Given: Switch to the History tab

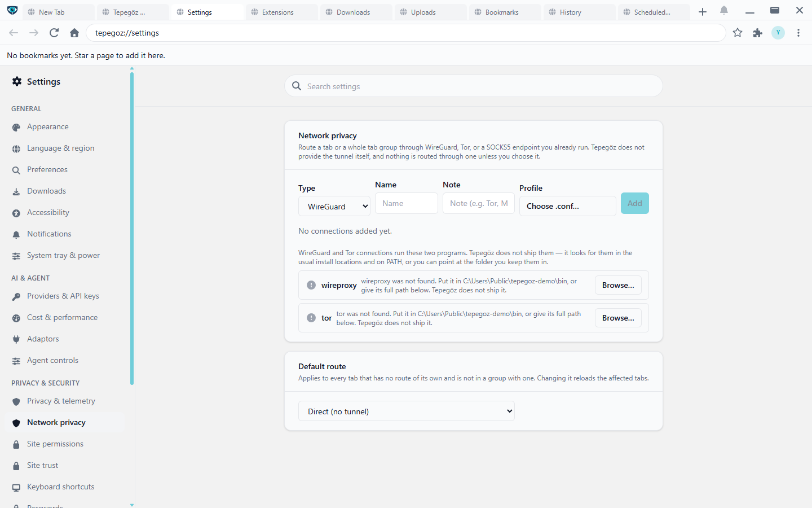Looking at the screenshot, I should (x=580, y=12).
